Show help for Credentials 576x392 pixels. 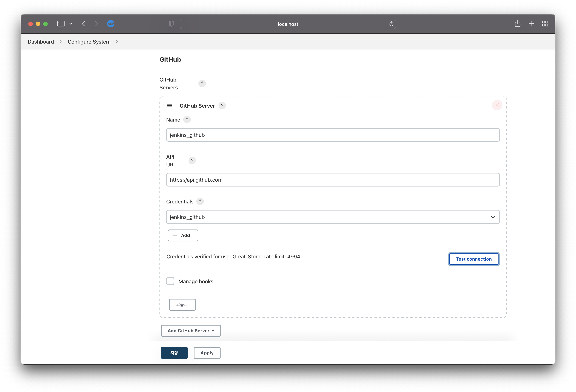point(200,202)
